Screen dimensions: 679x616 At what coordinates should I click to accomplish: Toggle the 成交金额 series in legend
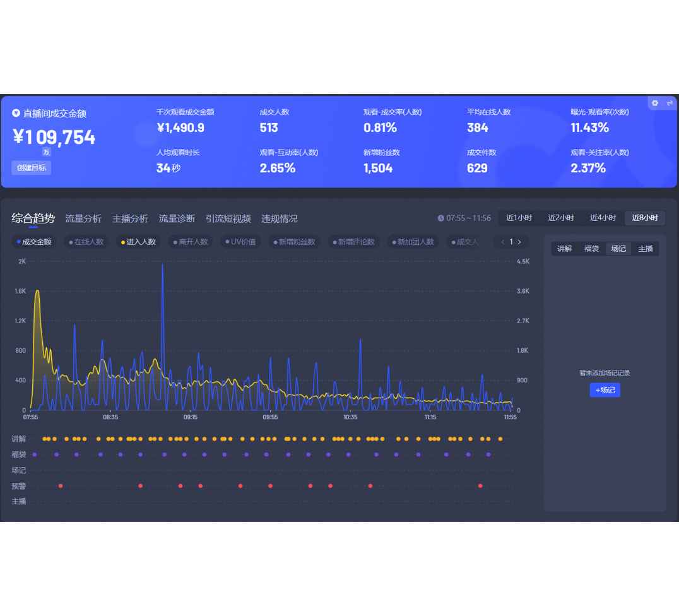[x=35, y=242]
